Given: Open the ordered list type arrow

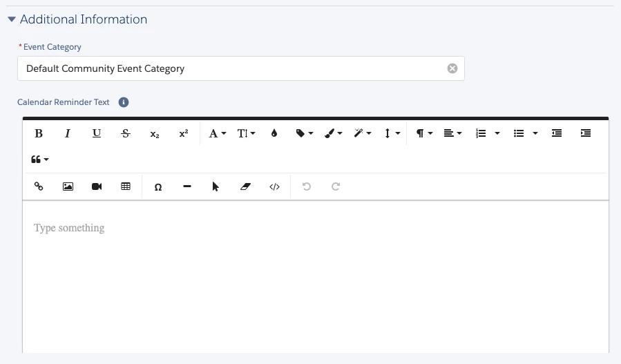Looking at the screenshot, I should tap(497, 133).
